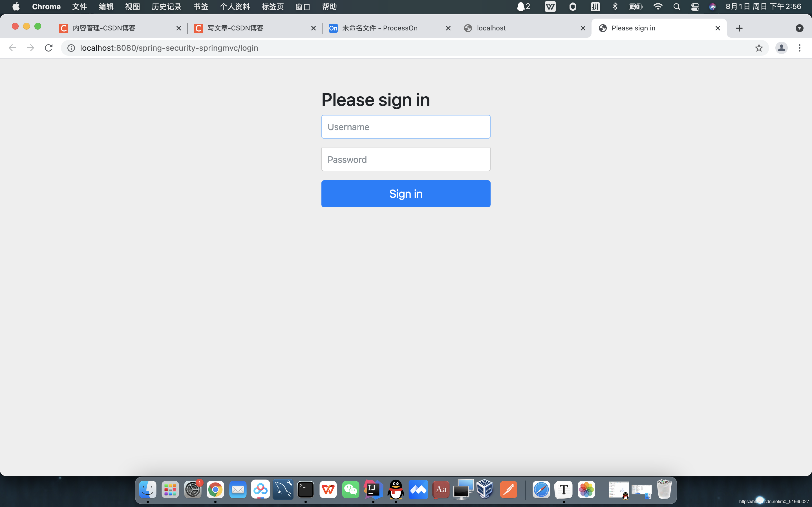Screen dimensions: 812x507
Task: Open the user profile icon
Action: (x=781, y=47)
